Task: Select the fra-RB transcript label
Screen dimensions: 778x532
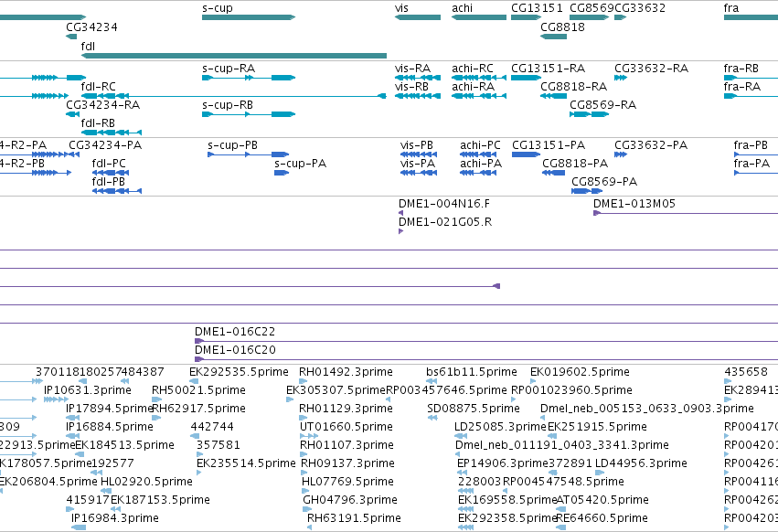Action: tap(741, 68)
